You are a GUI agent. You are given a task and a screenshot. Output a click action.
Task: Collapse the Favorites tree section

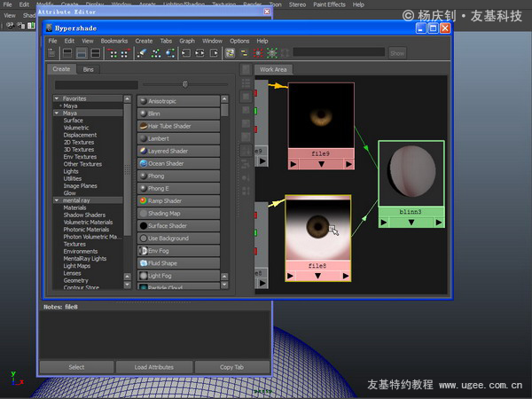[57, 98]
